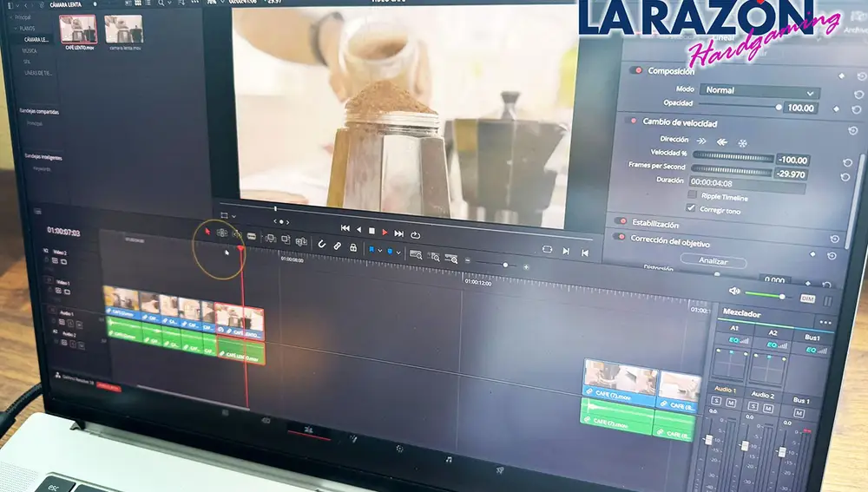Adjust the timeline zoom slider handle
The image size is (868, 492).
[x=505, y=266]
